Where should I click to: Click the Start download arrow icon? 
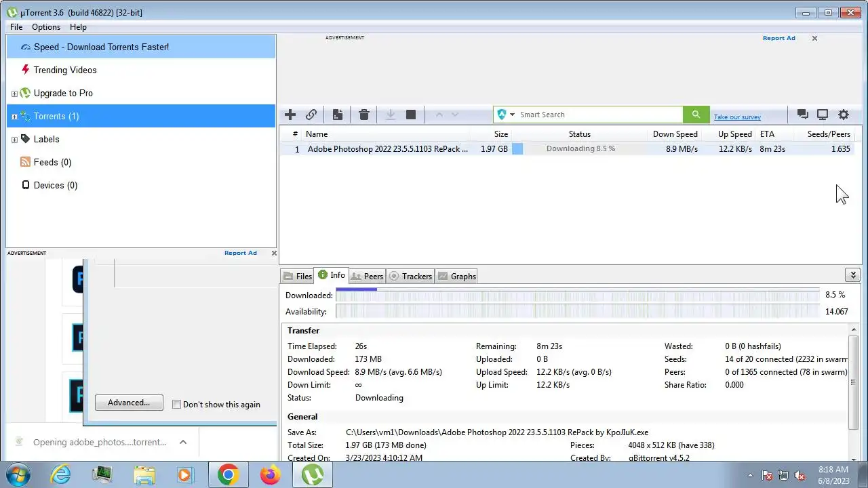point(391,115)
